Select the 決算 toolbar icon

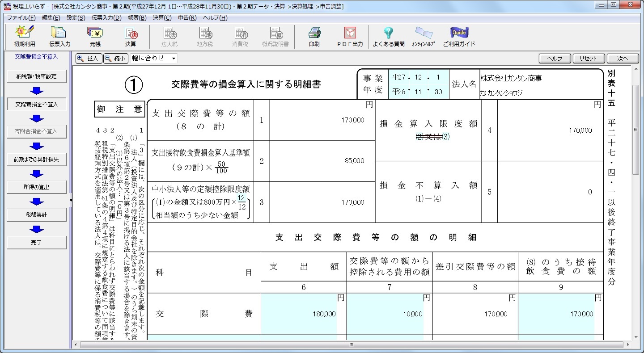[x=131, y=36]
